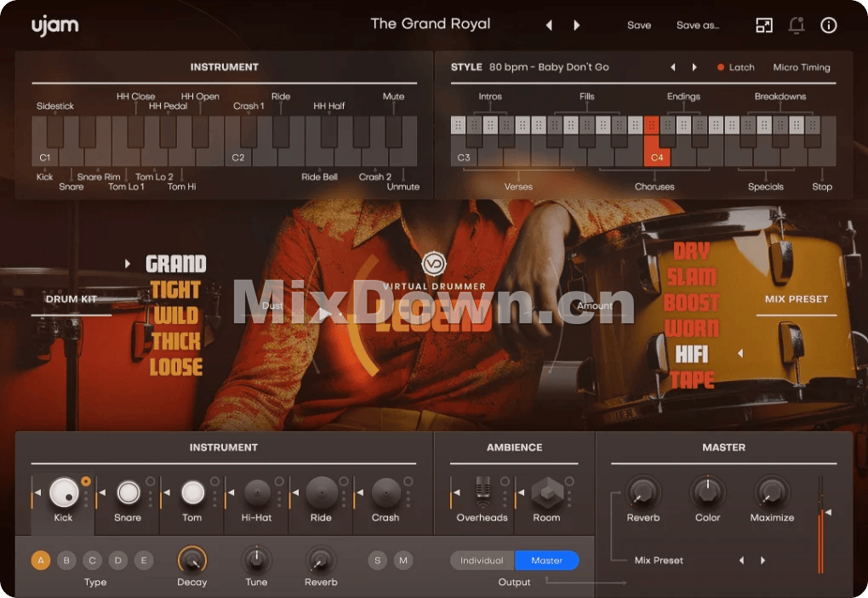Viewport: 868px width, 598px height.
Task: Select next Mix Preset arrow
Action: tap(762, 561)
